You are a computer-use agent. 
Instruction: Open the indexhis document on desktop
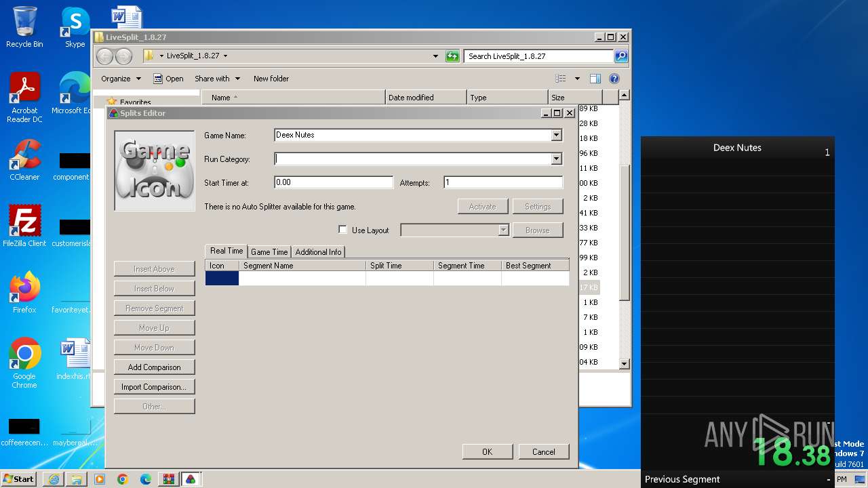(73, 359)
